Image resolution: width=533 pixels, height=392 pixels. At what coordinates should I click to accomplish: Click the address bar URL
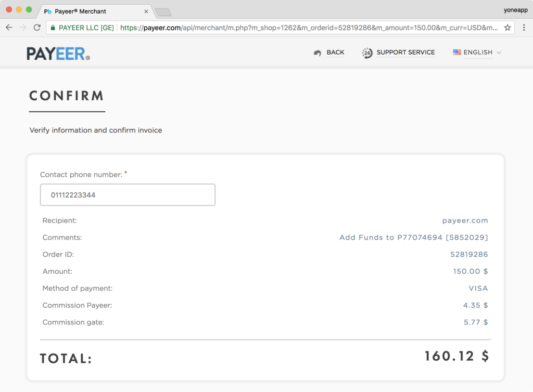[x=309, y=28]
